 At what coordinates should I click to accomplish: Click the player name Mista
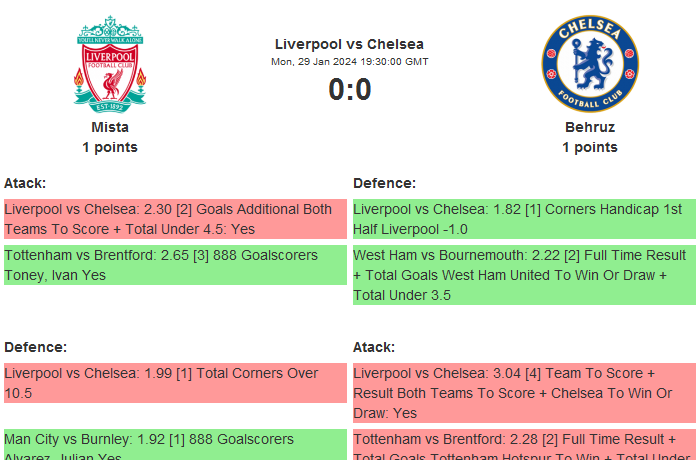click(110, 127)
